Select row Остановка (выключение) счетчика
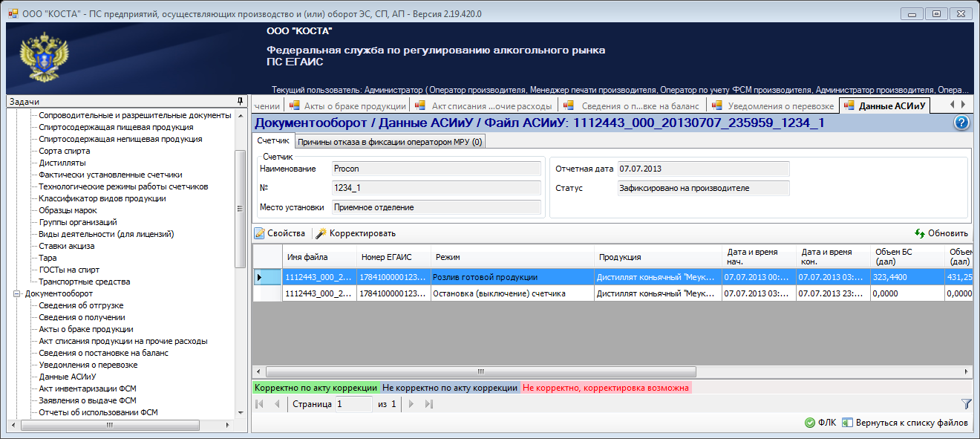The image size is (980, 439). coord(612,293)
